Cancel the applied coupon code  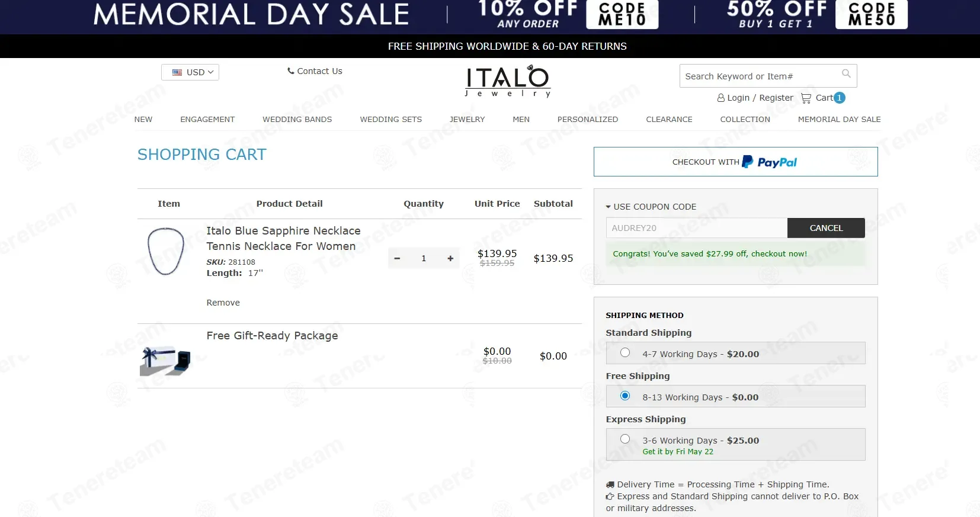point(826,228)
